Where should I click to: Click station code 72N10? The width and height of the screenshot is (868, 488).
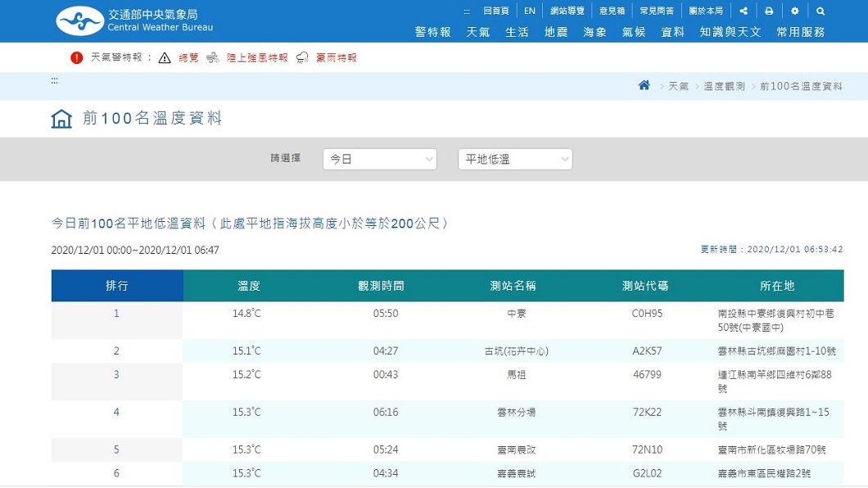pyautogui.click(x=647, y=450)
